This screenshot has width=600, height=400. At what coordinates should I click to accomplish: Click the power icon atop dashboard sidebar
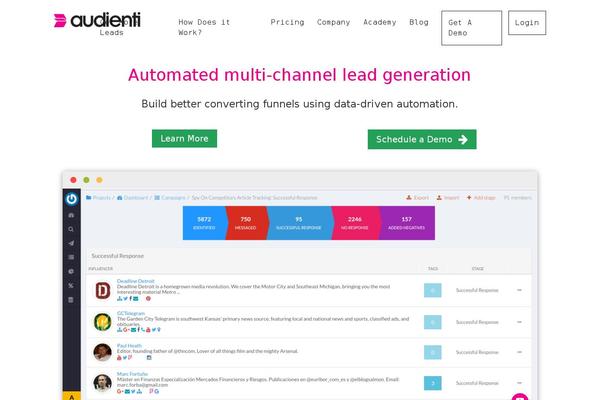click(x=72, y=199)
